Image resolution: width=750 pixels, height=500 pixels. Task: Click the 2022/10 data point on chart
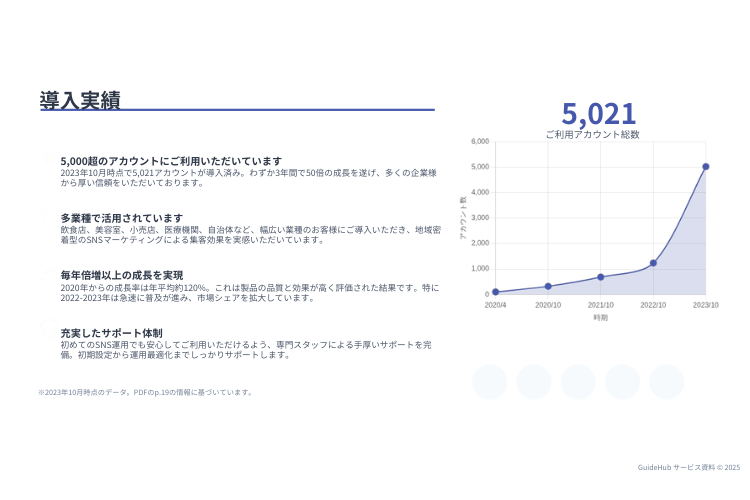coord(653,263)
